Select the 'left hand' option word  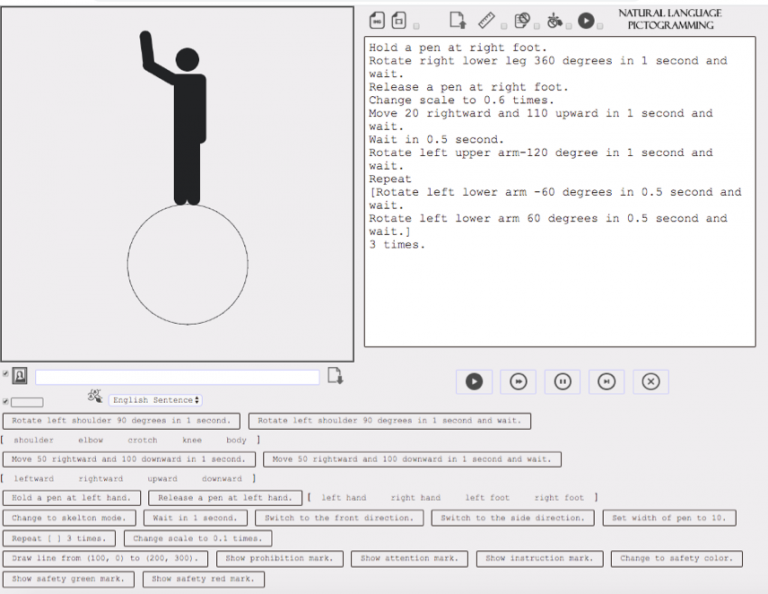tap(344, 498)
